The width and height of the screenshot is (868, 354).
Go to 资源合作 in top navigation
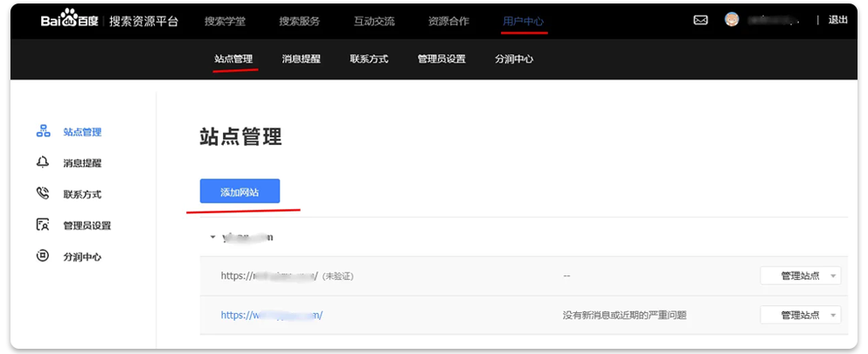(448, 21)
